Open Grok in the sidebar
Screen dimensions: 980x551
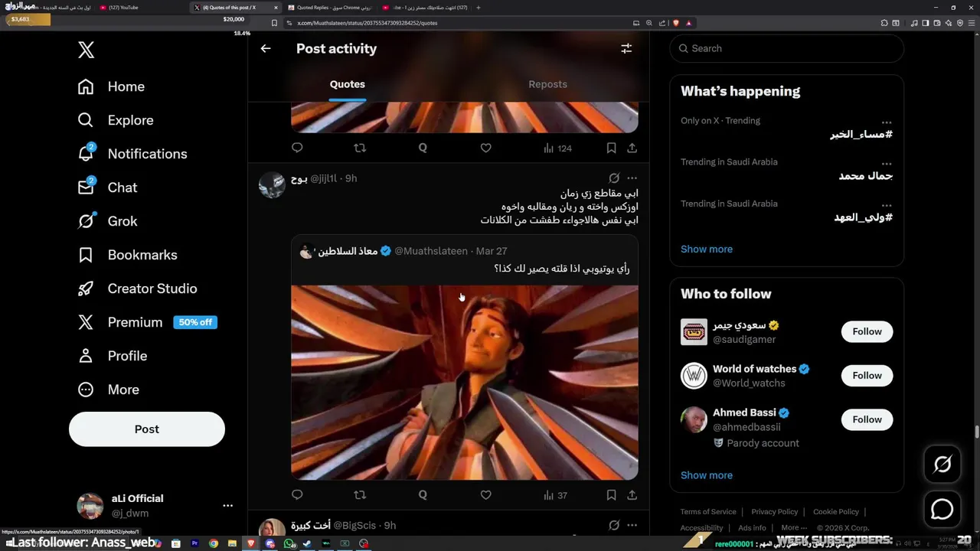pyautogui.click(x=107, y=221)
